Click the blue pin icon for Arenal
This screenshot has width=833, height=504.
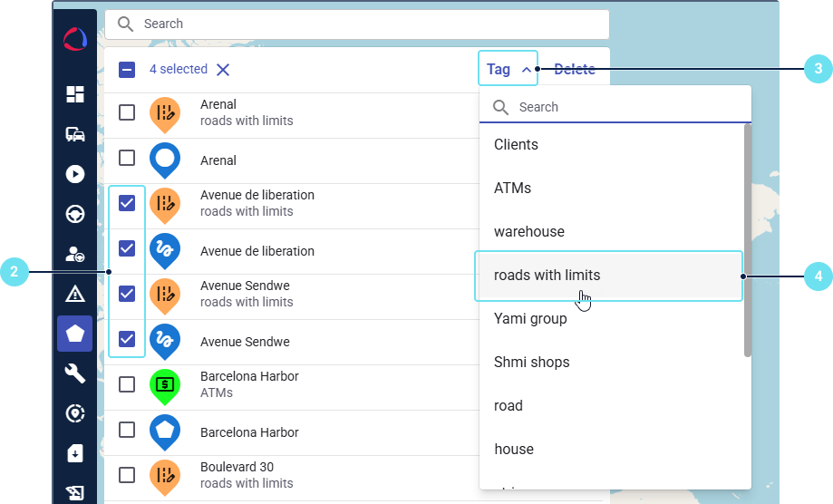click(165, 160)
